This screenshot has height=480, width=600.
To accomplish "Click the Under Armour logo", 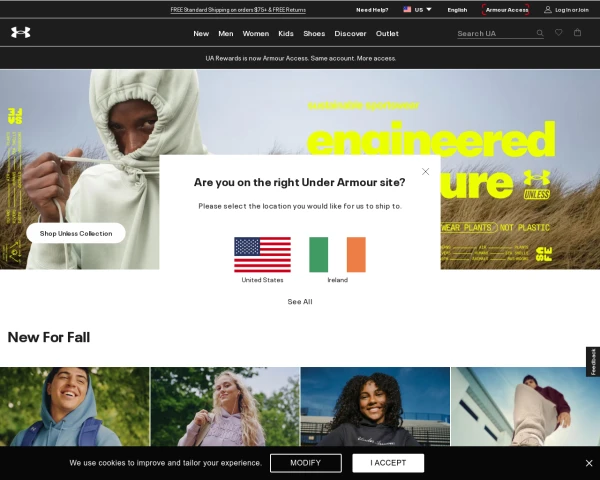I will coord(21,33).
